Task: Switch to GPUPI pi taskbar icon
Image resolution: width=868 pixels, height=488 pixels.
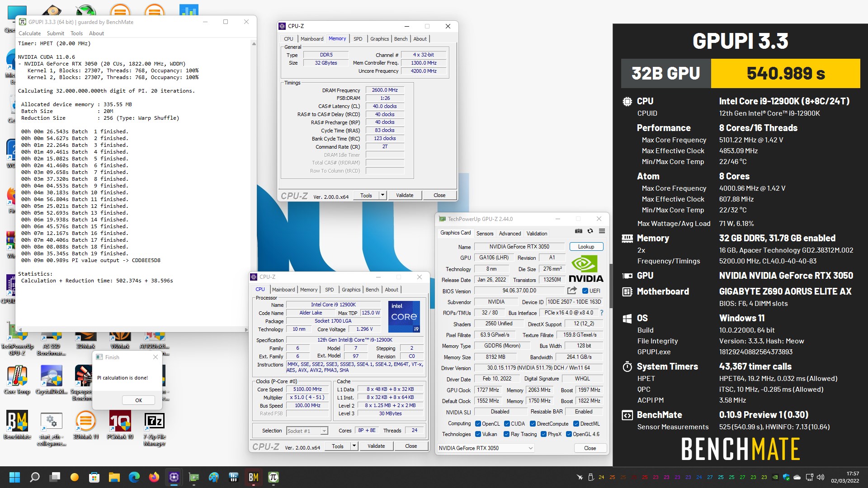Action: click(274, 477)
